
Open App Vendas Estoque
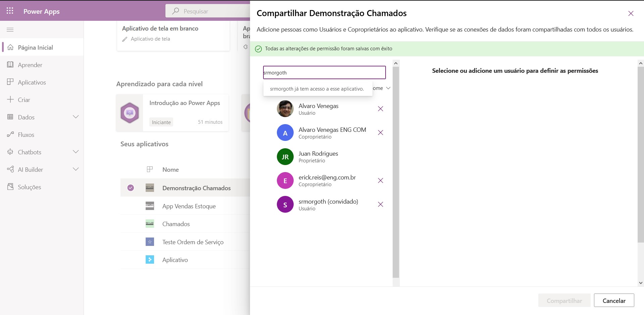[x=189, y=206]
